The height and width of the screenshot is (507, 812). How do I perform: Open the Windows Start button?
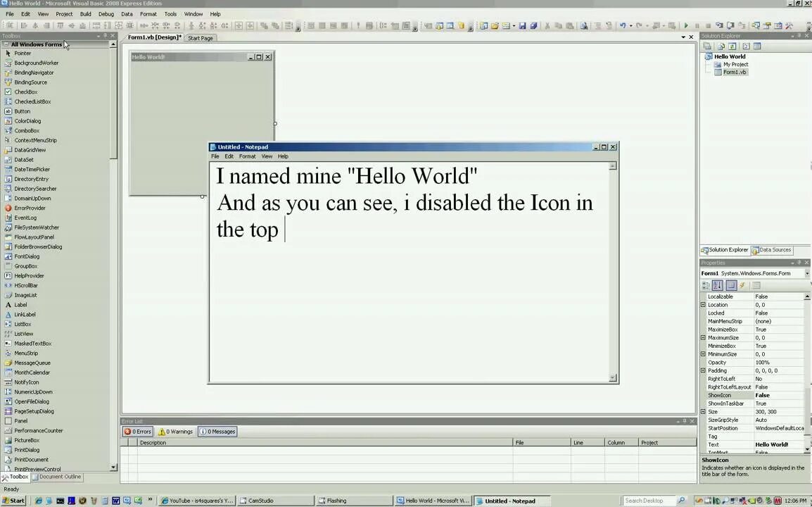tap(13, 501)
